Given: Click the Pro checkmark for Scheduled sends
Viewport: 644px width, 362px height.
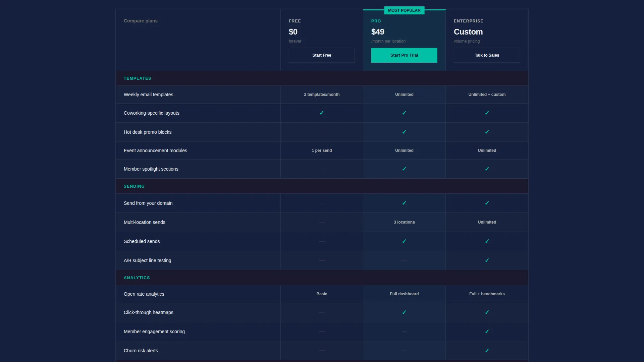Looking at the screenshot, I should (404, 241).
